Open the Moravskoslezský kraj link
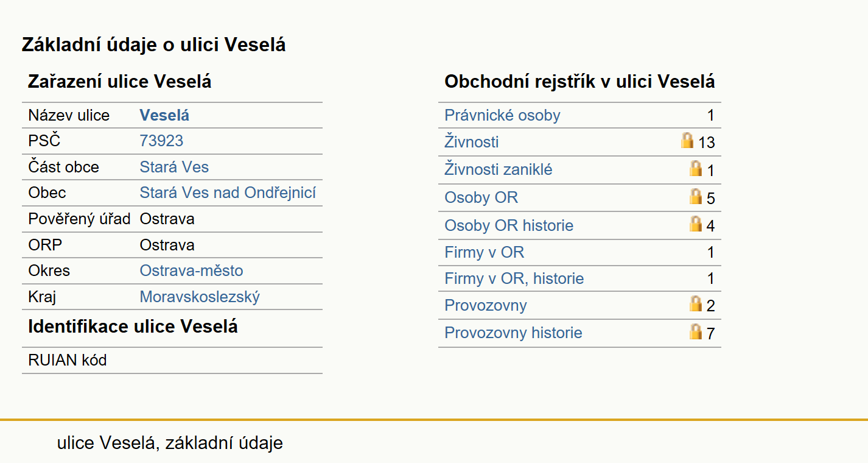 click(x=200, y=297)
